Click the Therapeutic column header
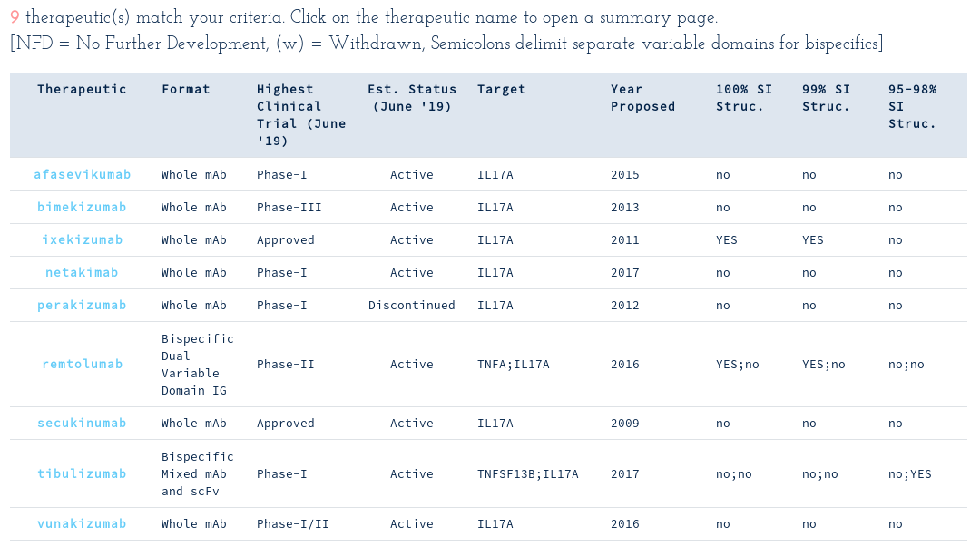The width and height of the screenshot is (980, 556). [82, 89]
